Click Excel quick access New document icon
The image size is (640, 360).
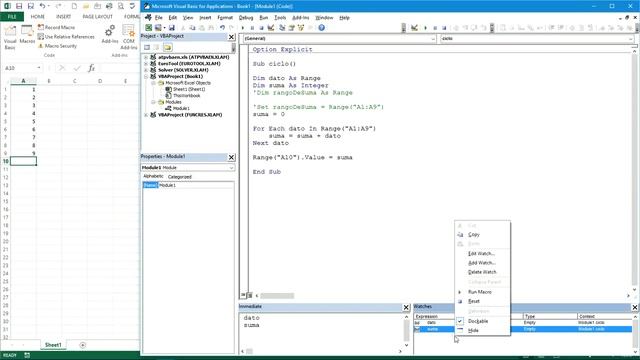74,6
